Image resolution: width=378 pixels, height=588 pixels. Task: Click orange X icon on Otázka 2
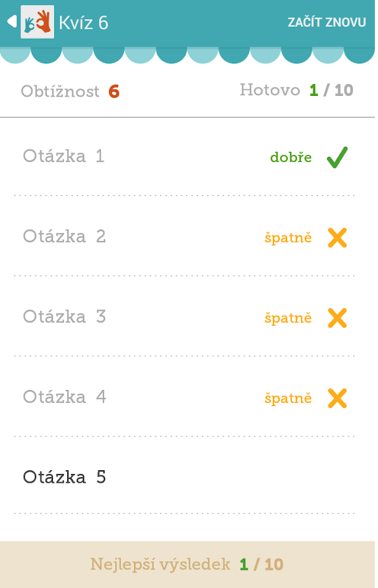pos(337,237)
